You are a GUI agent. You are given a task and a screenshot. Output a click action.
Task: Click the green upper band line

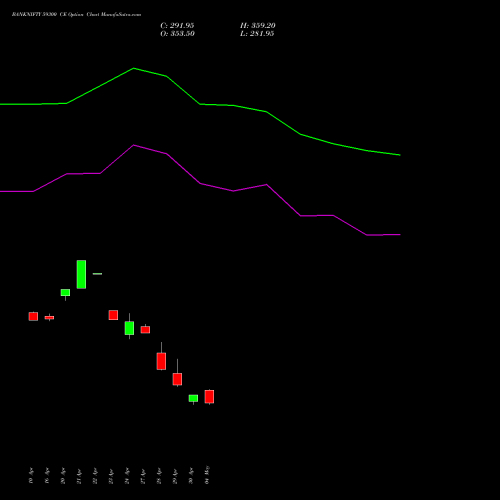pyautogui.click(x=200, y=104)
